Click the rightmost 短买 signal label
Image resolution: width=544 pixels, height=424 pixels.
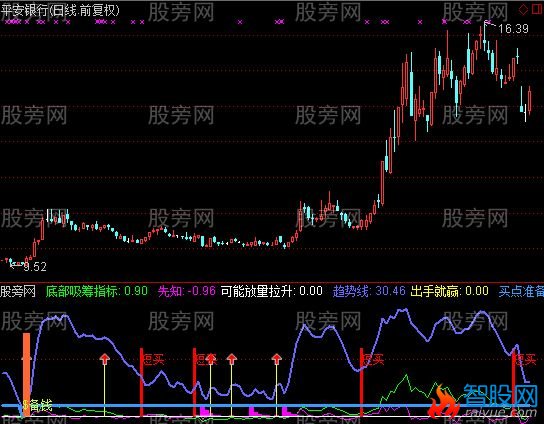(526, 360)
